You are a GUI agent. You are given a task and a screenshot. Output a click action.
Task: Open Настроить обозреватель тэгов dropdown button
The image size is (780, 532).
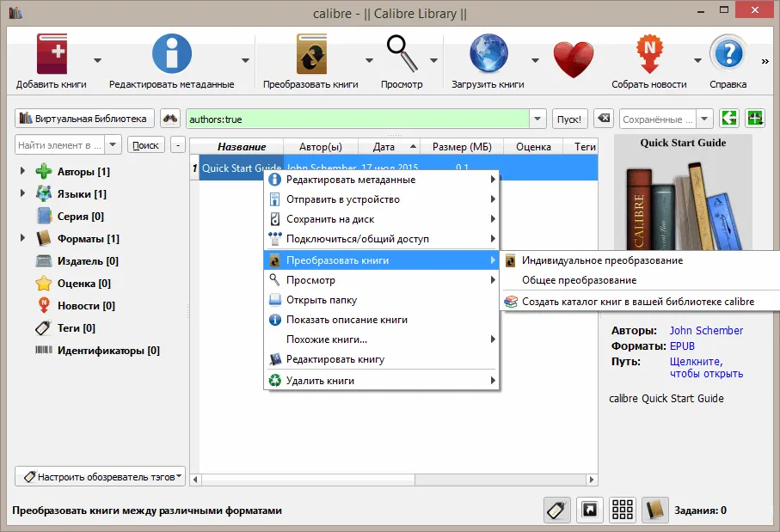pyautogui.click(x=100, y=476)
